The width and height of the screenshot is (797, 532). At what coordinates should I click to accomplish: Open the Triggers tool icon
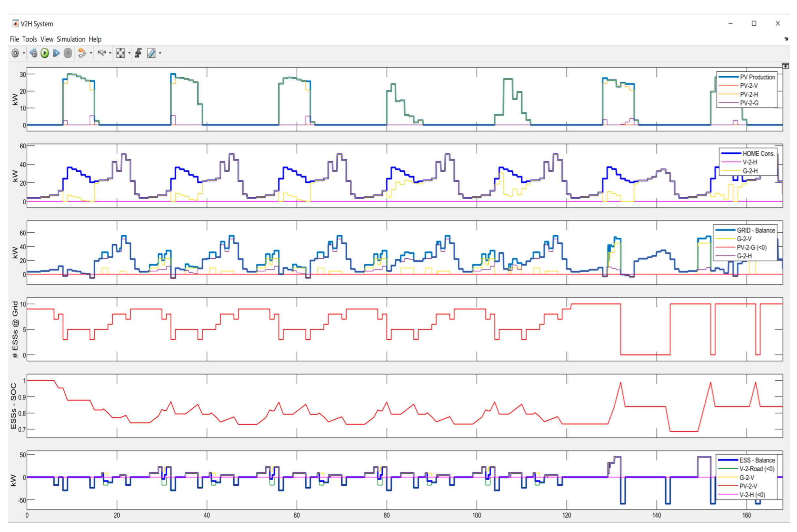(138, 53)
